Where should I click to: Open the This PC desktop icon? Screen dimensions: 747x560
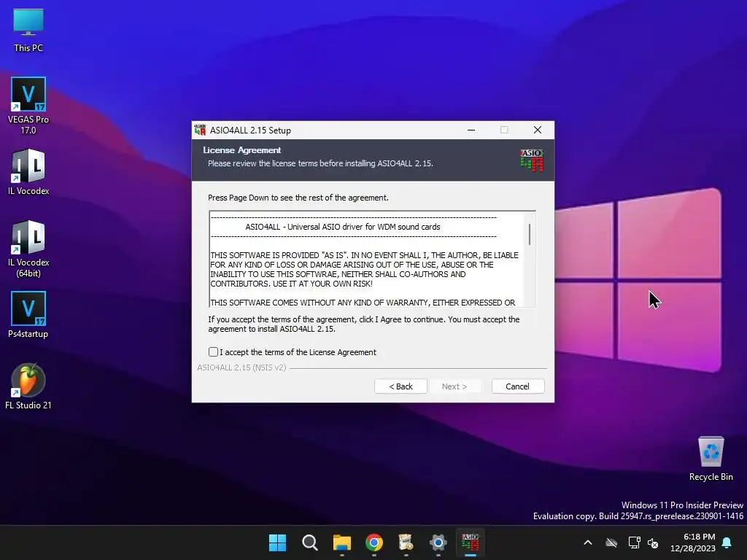click(x=28, y=29)
